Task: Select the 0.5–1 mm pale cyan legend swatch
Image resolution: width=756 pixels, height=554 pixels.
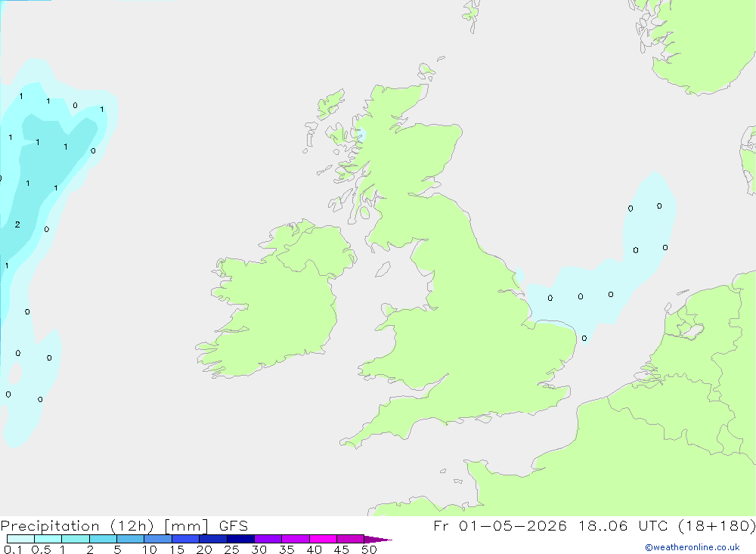Action: pyautogui.click(x=48, y=539)
